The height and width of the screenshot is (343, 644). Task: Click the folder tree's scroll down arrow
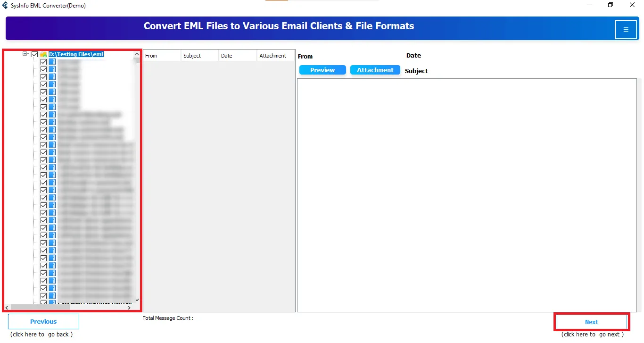click(137, 300)
